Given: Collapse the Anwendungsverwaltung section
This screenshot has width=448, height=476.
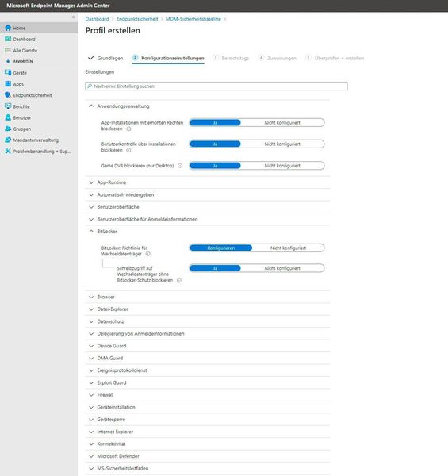Looking at the screenshot, I should click(x=208, y=106).
